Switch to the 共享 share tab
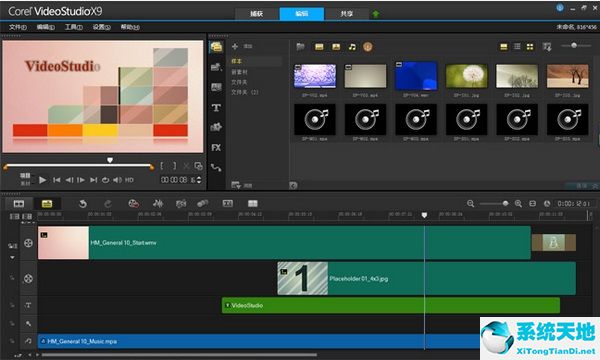This screenshot has width=600, height=360. click(x=346, y=14)
